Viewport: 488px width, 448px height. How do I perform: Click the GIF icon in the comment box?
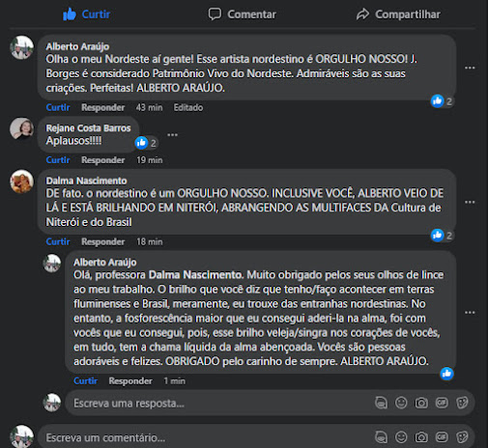(442, 437)
